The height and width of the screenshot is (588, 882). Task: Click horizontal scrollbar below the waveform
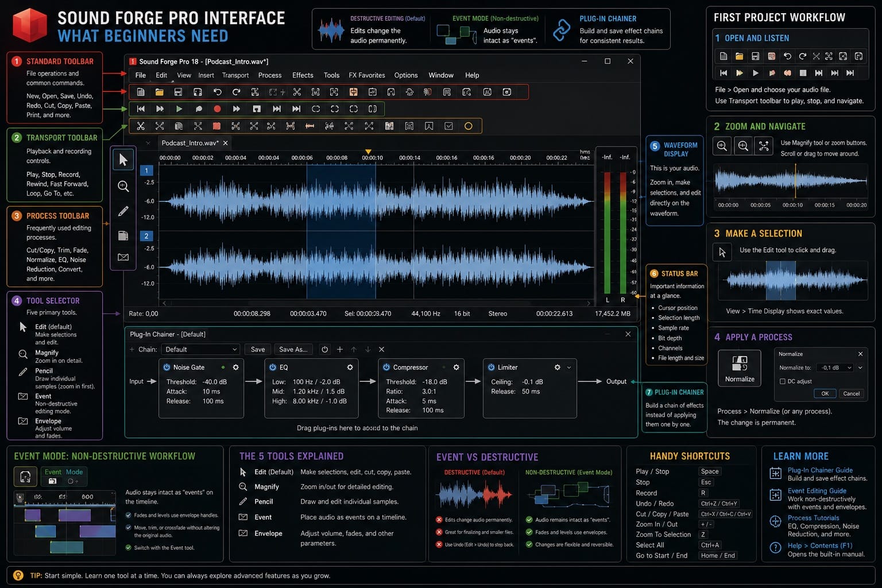376,303
